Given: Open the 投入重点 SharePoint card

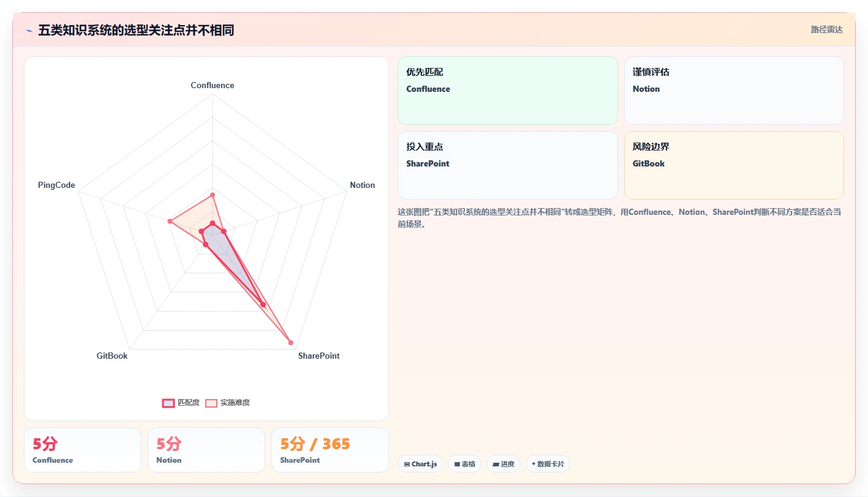Looking at the screenshot, I should (x=508, y=165).
